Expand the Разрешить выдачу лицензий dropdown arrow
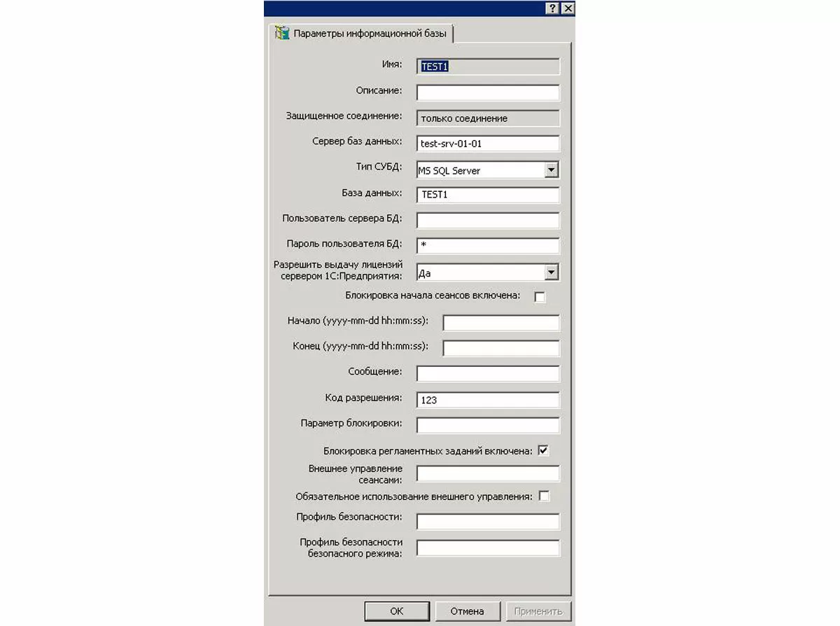This screenshot has height=626, width=840. coord(552,272)
